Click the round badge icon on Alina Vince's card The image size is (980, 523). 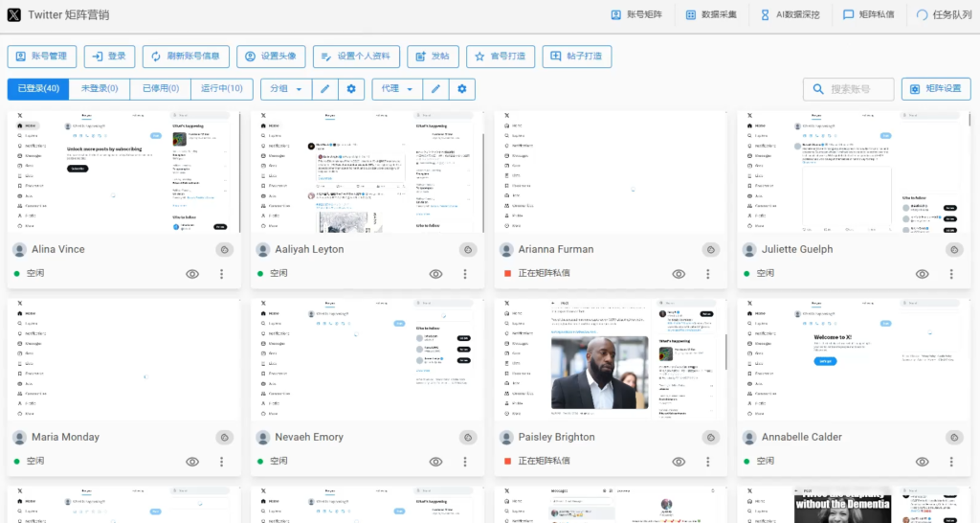pyautogui.click(x=224, y=250)
